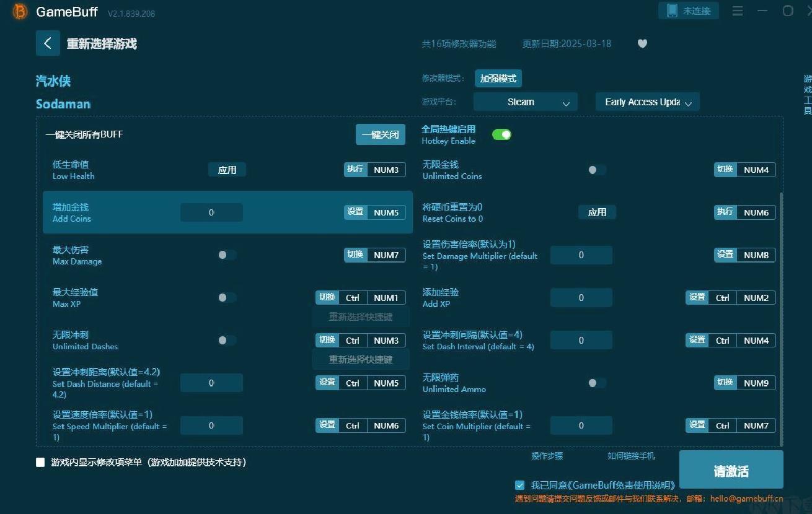Click 设置 Ctrl NUM7 hotkey for Coin Multiplier
The image size is (812, 514).
coord(730,425)
